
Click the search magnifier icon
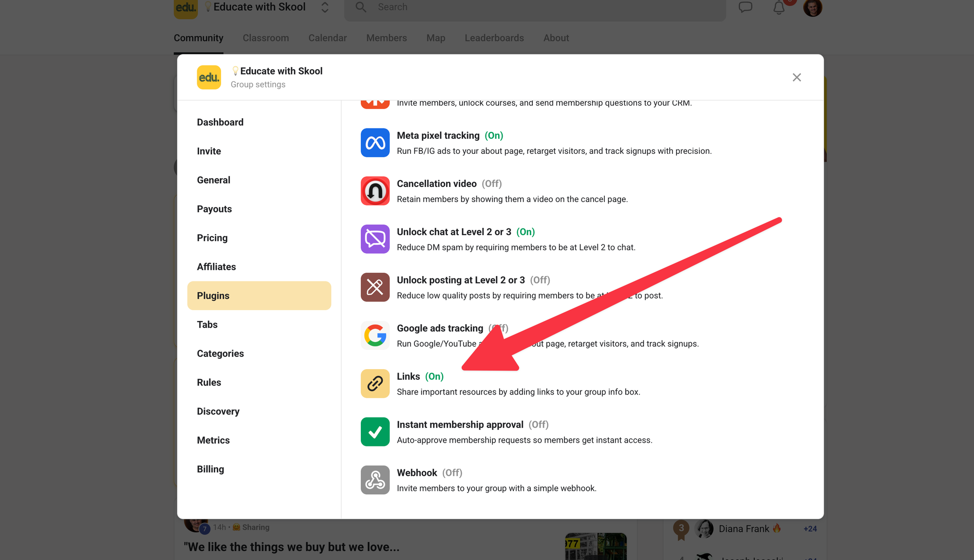click(361, 7)
